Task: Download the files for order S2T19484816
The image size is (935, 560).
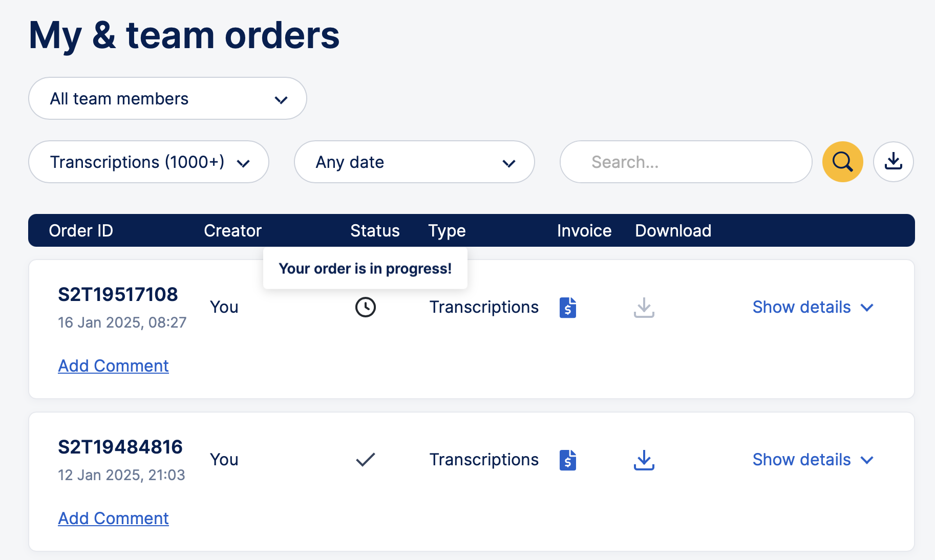Action: pyautogui.click(x=644, y=460)
